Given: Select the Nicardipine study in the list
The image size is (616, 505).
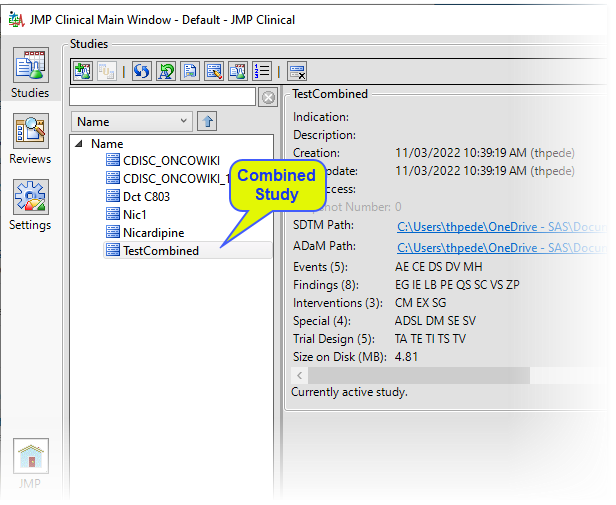Looking at the screenshot, I should (x=153, y=233).
